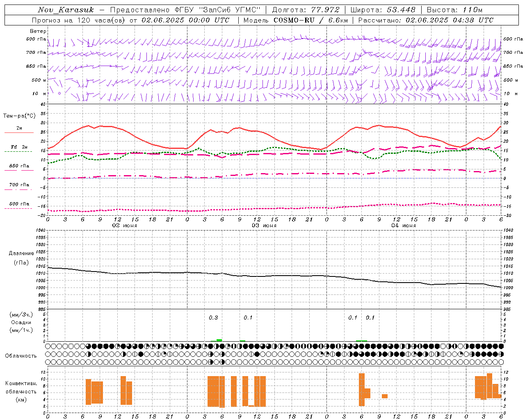Click the 0.3 precipitation amount value

tap(213, 318)
